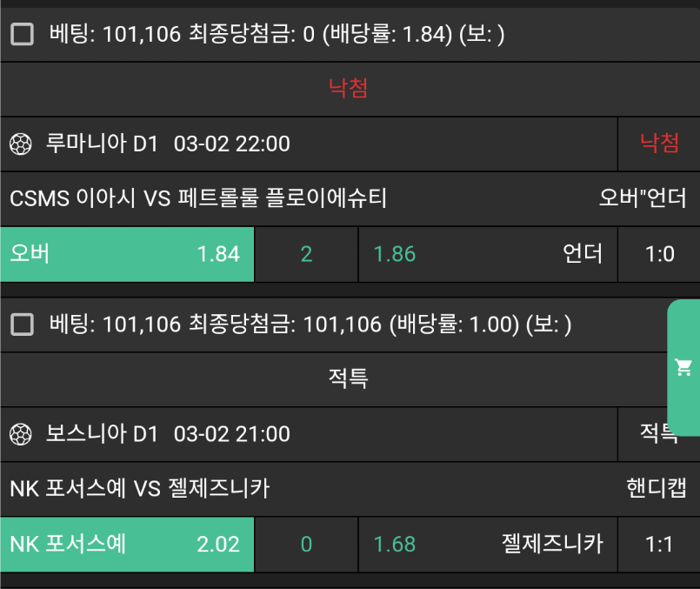Open NK 포서스예 VS 젤제즈니카 match row

[139, 489]
